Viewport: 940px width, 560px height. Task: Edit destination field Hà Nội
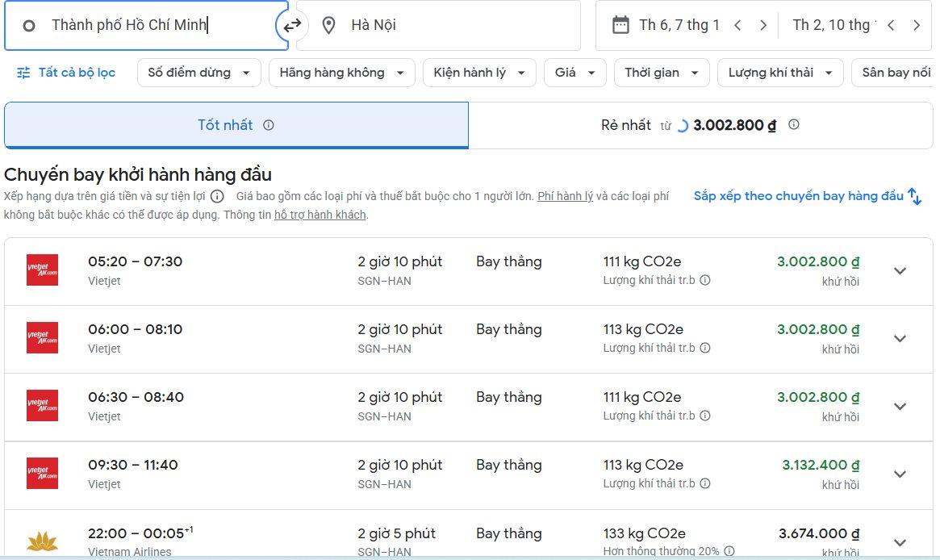[438, 25]
